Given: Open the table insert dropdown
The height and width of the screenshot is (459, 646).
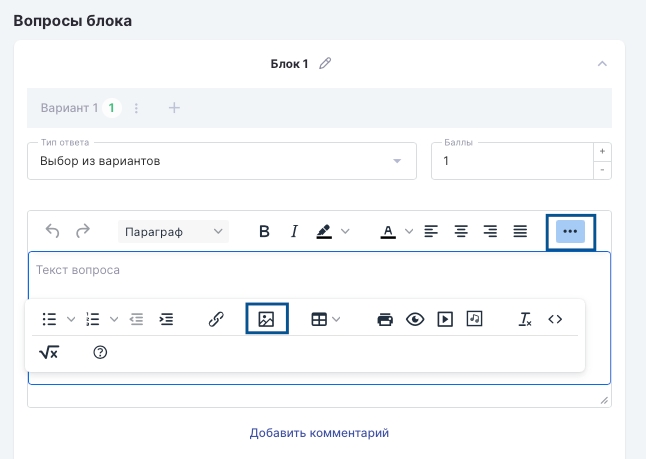Looking at the screenshot, I should click(326, 319).
